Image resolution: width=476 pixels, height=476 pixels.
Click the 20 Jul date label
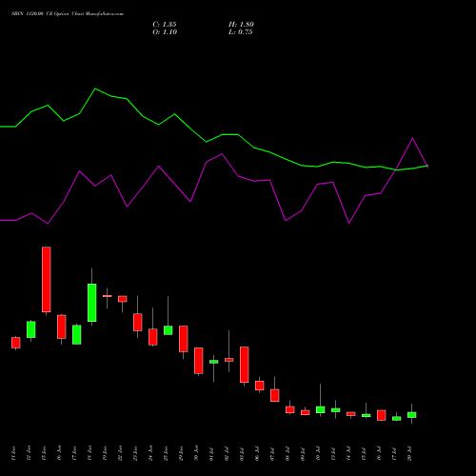click(x=409, y=453)
